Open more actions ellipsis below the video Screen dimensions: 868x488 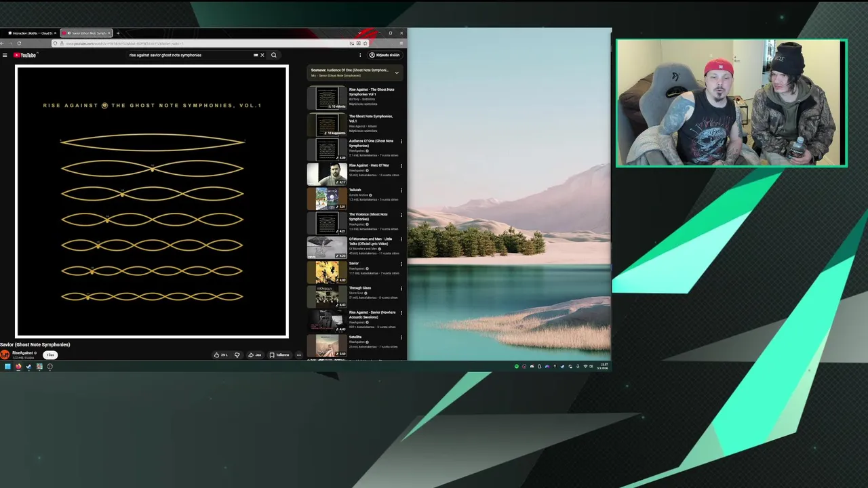pos(298,354)
